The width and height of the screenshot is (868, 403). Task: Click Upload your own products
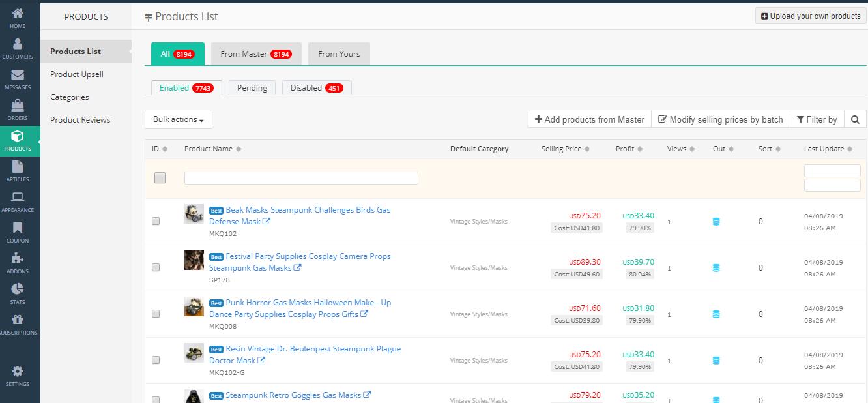[810, 16]
